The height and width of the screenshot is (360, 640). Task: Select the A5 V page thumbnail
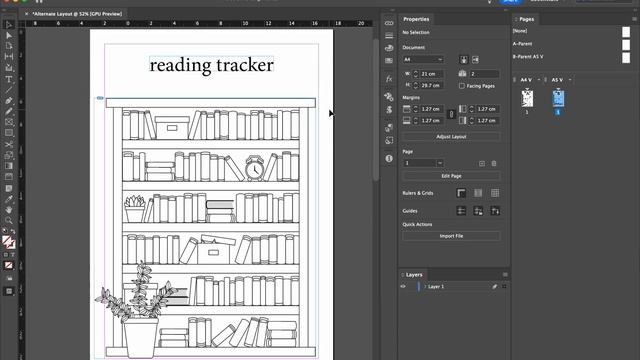click(x=558, y=98)
